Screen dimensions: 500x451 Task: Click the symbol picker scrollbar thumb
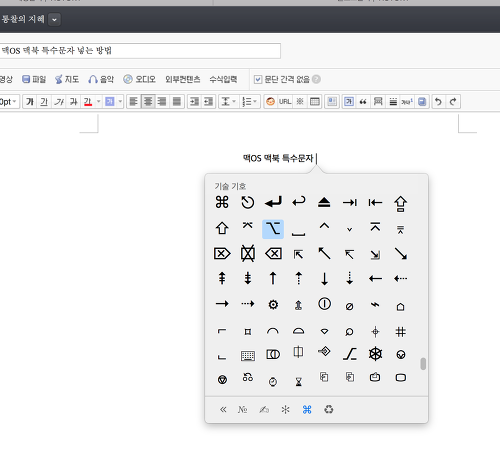423,364
